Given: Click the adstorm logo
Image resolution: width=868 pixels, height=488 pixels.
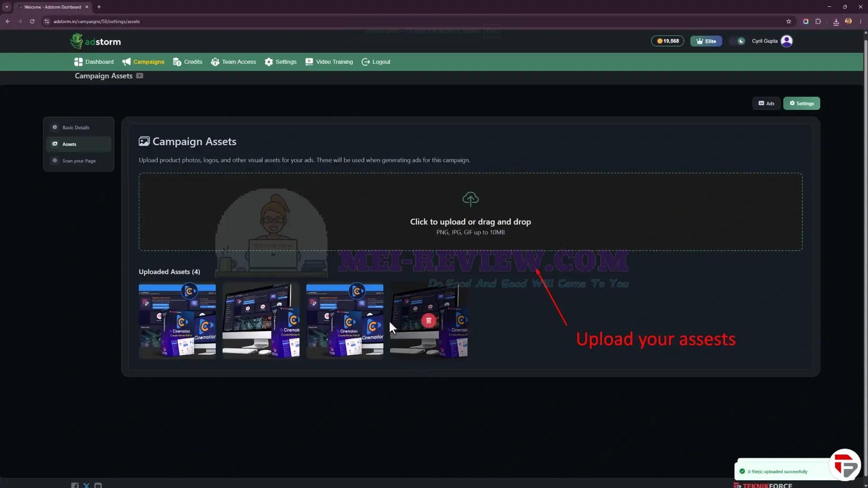Looking at the screenshot, I should click(95, 41).
